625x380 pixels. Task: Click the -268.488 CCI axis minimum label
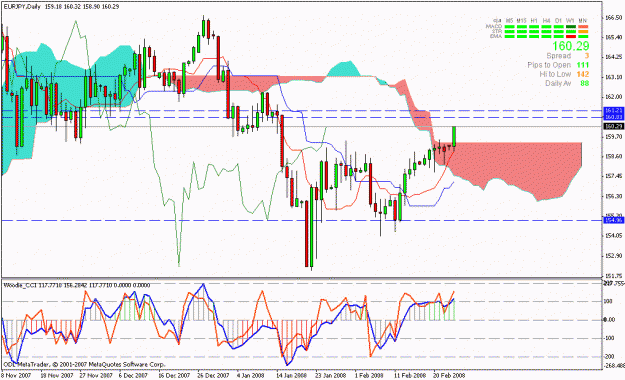pyautogui.click(x=613, y=366)
